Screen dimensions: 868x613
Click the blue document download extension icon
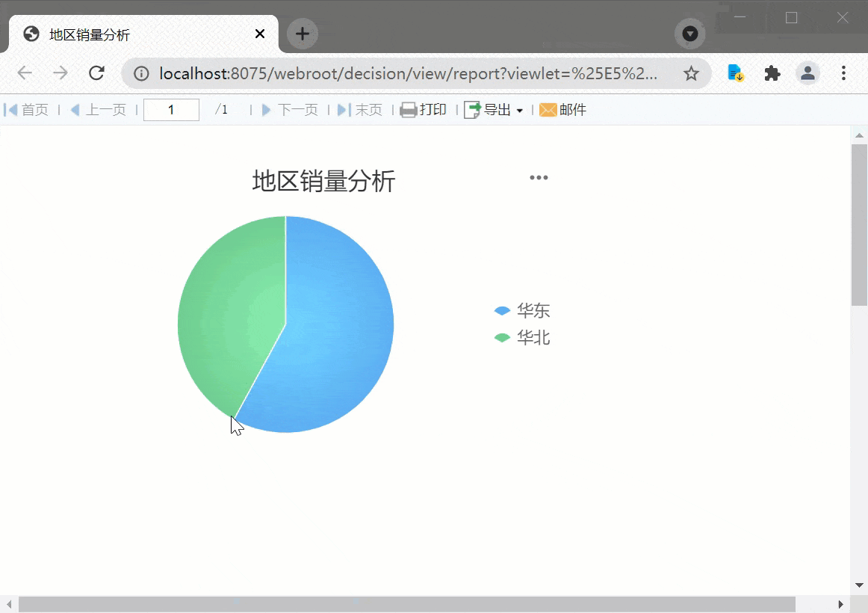[x=736, y=73]
